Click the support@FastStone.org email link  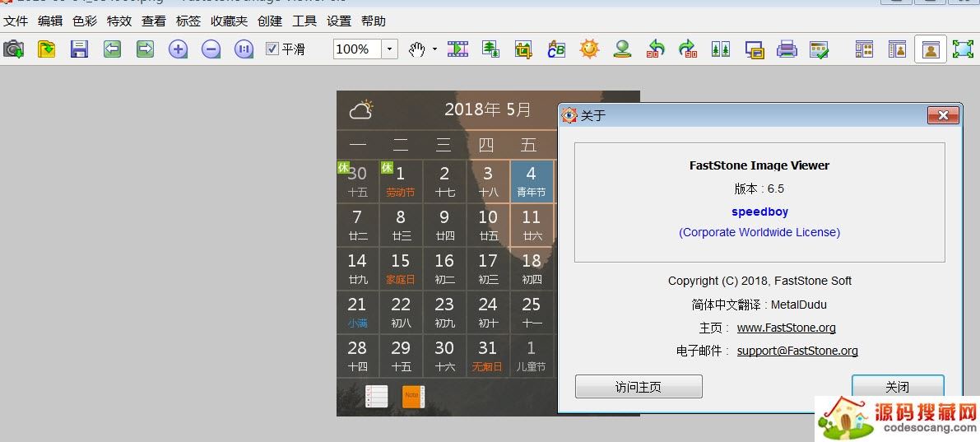[797, 351]
